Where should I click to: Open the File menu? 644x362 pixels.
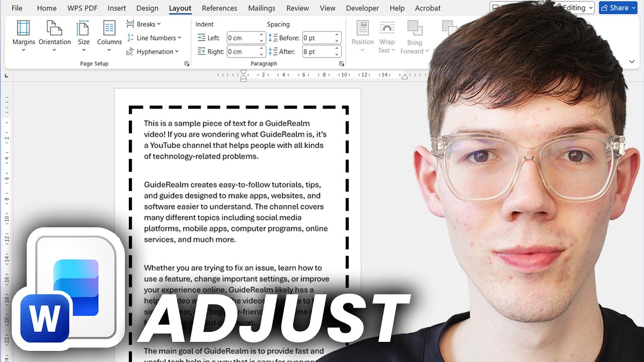click(x=17, y=8)
